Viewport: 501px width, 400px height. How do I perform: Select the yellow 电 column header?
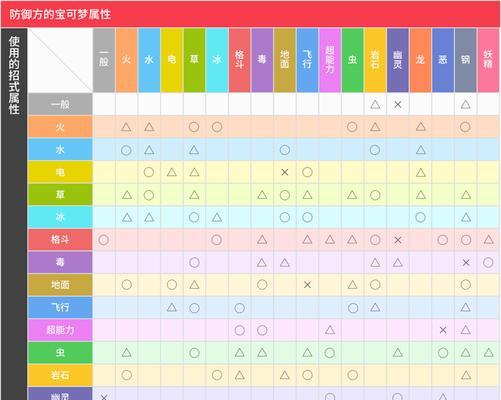pyautogui.click(x=172, y=60)
